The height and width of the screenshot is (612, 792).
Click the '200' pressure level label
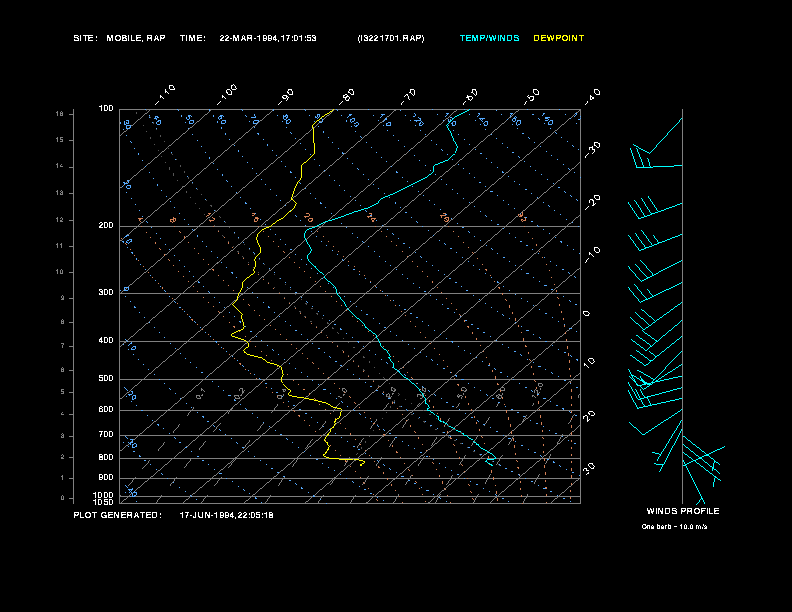coord(106,225)
